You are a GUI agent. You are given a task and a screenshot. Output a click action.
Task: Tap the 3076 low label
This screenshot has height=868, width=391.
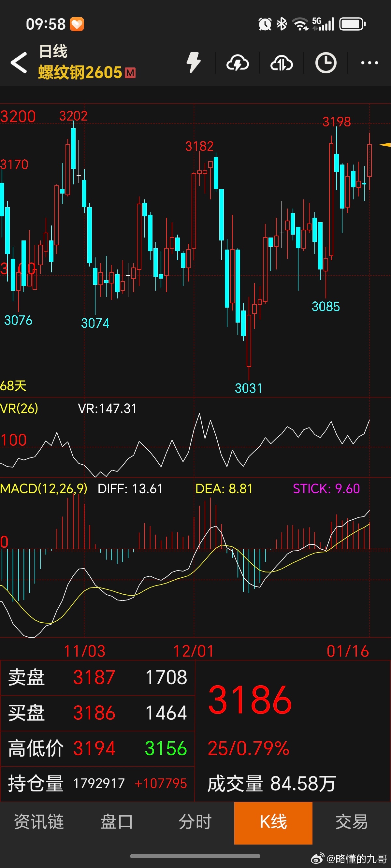pos(18,320)
